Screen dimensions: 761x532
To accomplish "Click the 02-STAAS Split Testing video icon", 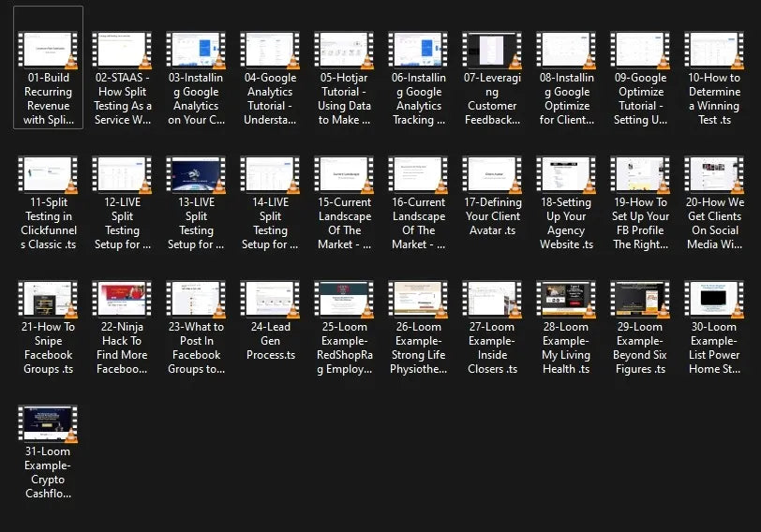I will (122, 51).
